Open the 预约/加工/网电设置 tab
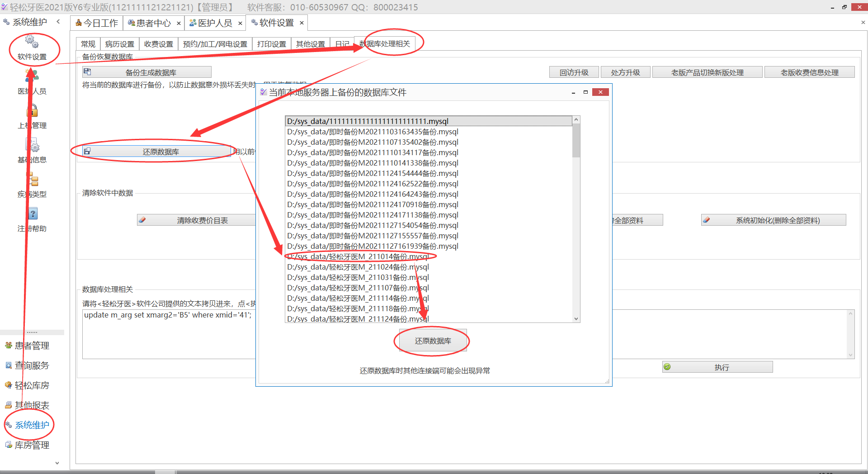The image size is (868, 474). 215,44
